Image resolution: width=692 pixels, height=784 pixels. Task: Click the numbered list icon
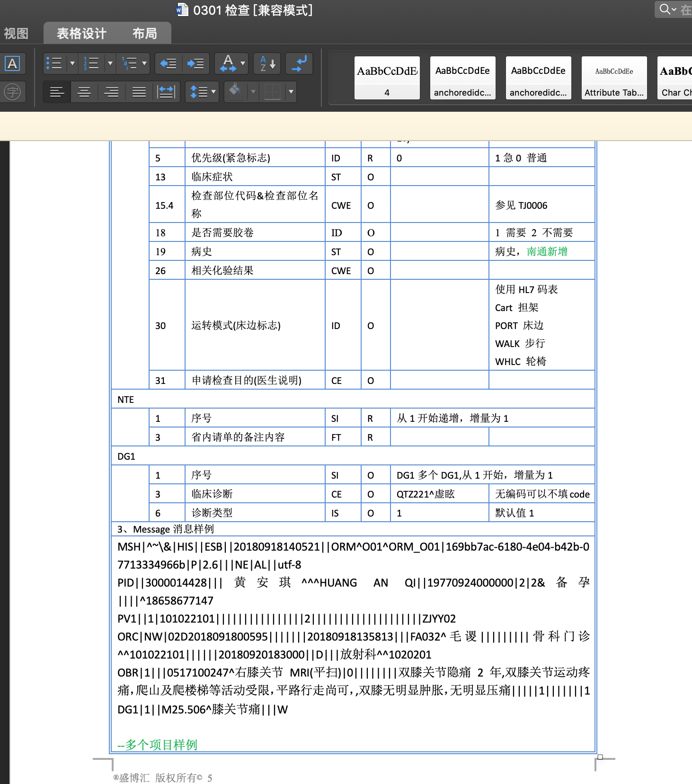click(91, 63)
